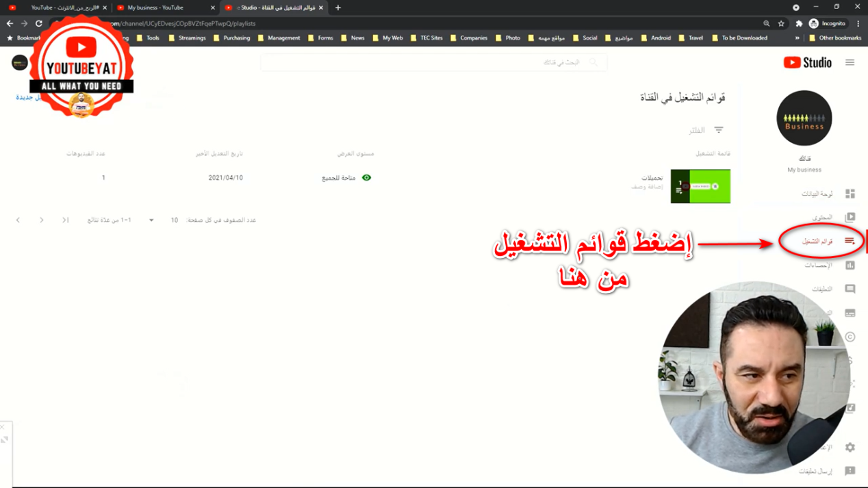Expand the rows per page dropdown
868x488 pixels.
pos(151,220)
